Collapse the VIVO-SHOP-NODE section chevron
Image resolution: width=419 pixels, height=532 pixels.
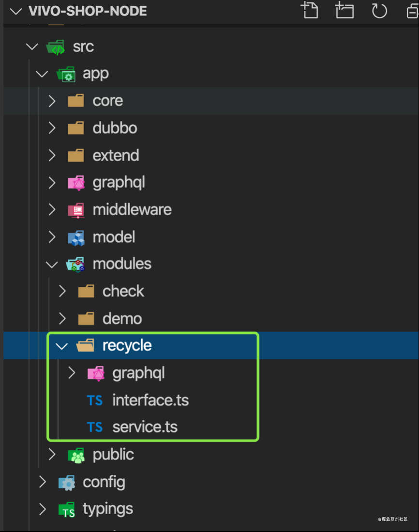(15, 12)
